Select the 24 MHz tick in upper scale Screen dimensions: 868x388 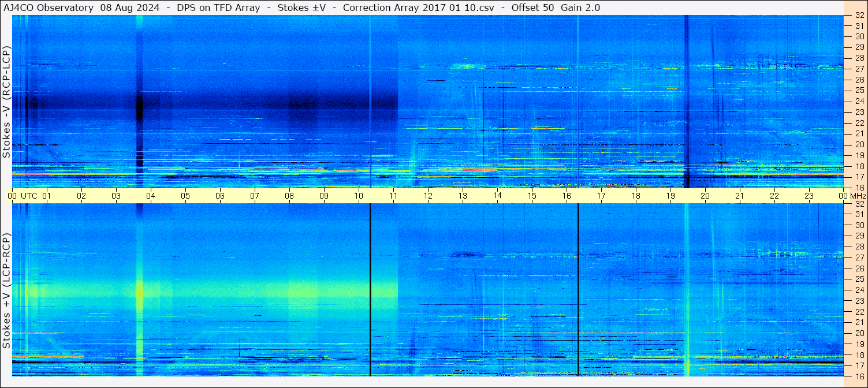tap(859, 101)
